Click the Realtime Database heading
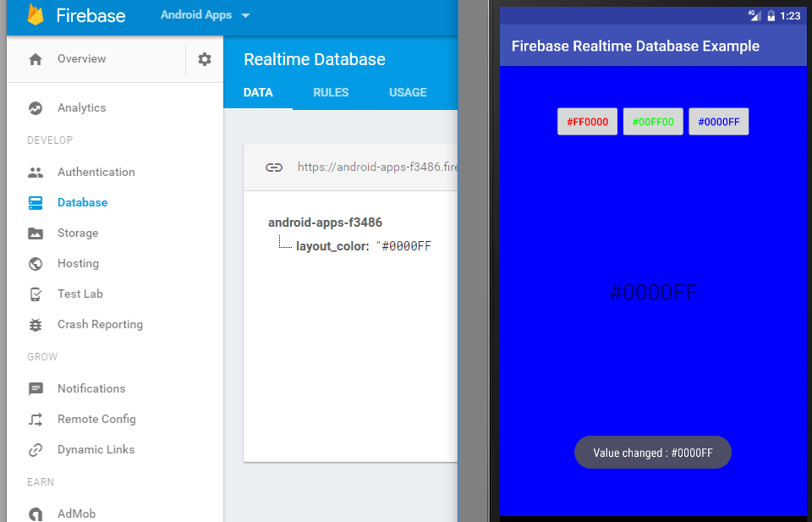 (315, 59)
